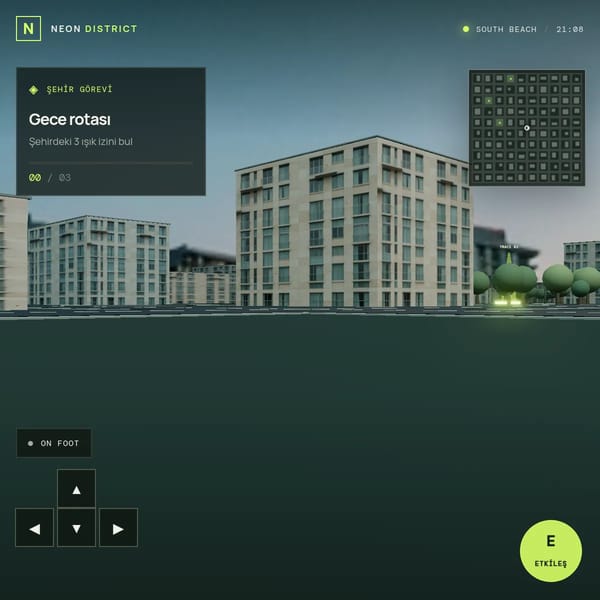Click the 03 total-traces counter
600x600 pixels.
tap(65, 178)
